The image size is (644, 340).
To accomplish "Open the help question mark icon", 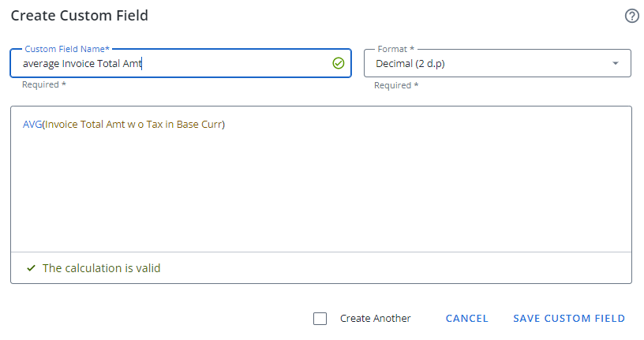I will click(631, 16).
